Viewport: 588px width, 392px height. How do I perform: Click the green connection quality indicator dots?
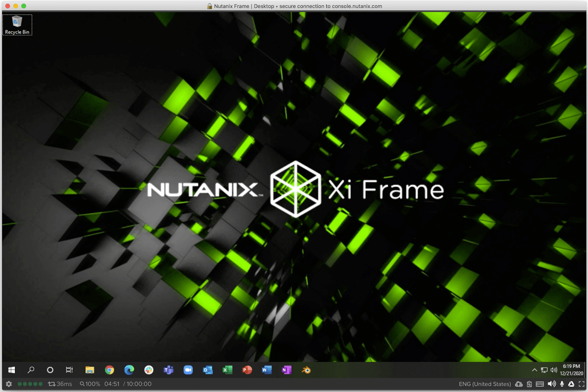coord(30,384)
